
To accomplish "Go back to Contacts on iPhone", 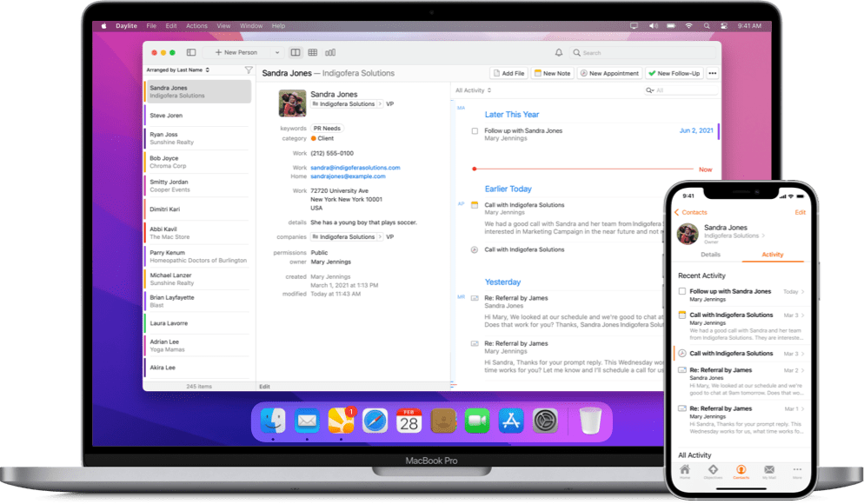I will pyautogui.click(x=691, y=212).
